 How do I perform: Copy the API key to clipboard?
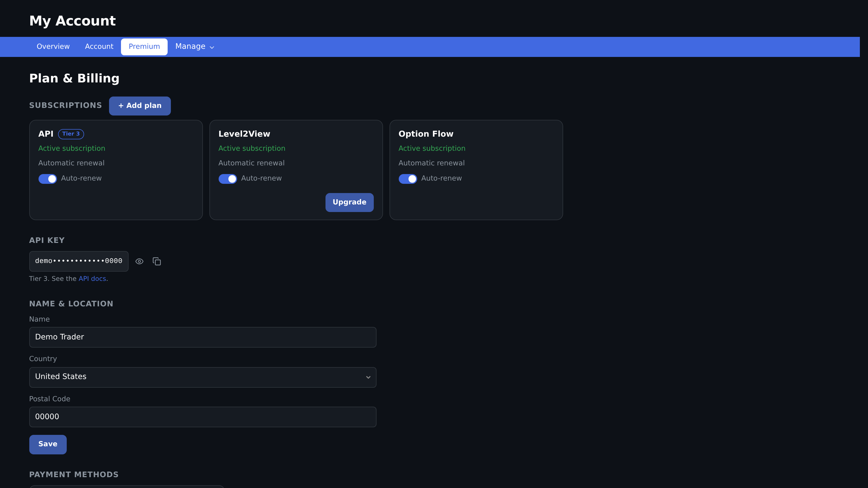(157, 261)
